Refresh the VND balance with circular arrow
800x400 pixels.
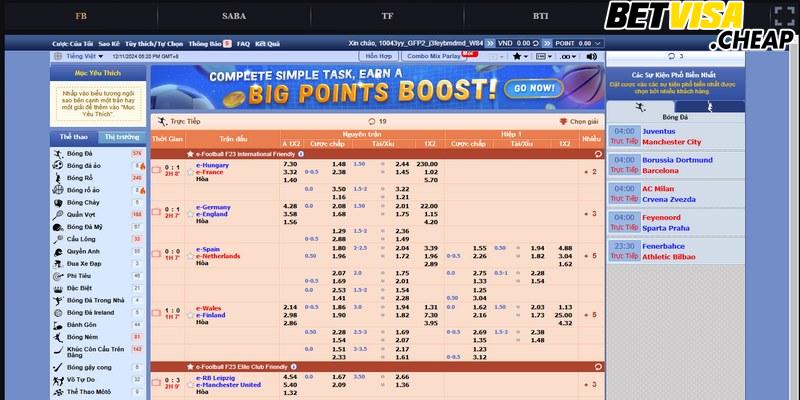536,44
